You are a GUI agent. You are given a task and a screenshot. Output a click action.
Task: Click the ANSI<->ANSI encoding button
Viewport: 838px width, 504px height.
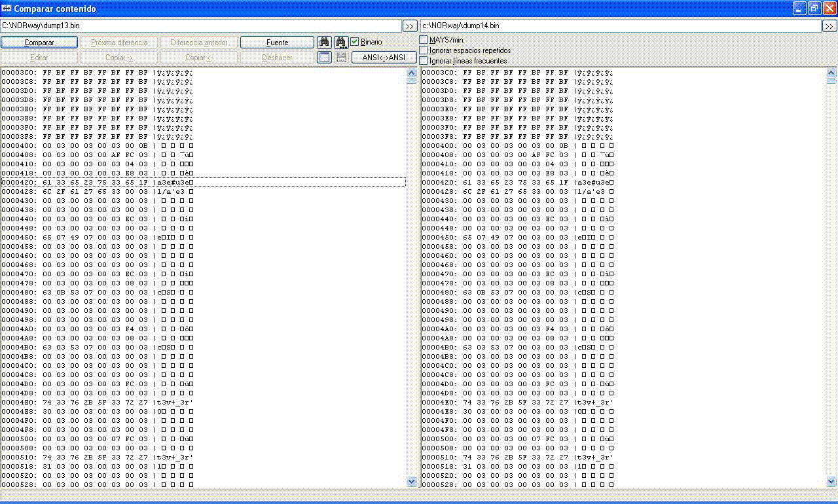pos(384,58)
